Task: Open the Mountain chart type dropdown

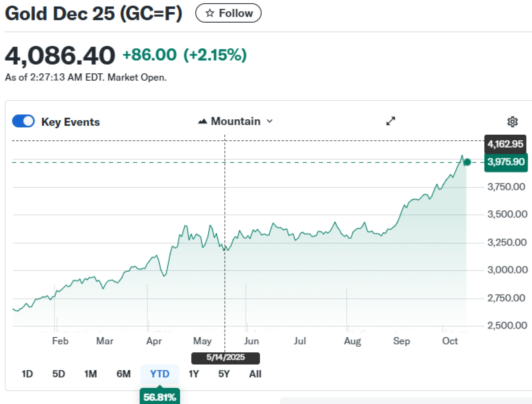Action: (235, 121)
